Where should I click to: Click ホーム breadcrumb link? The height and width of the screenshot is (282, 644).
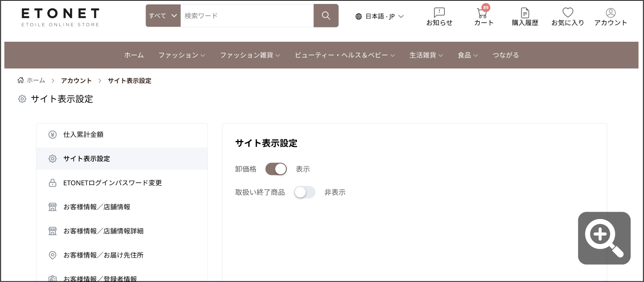pos(36,80)
